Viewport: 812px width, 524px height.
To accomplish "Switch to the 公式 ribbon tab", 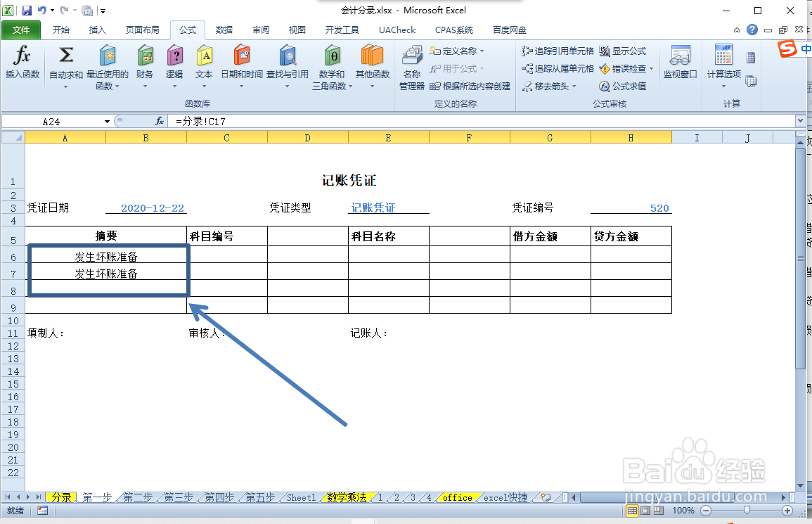I will coord(187,30).
